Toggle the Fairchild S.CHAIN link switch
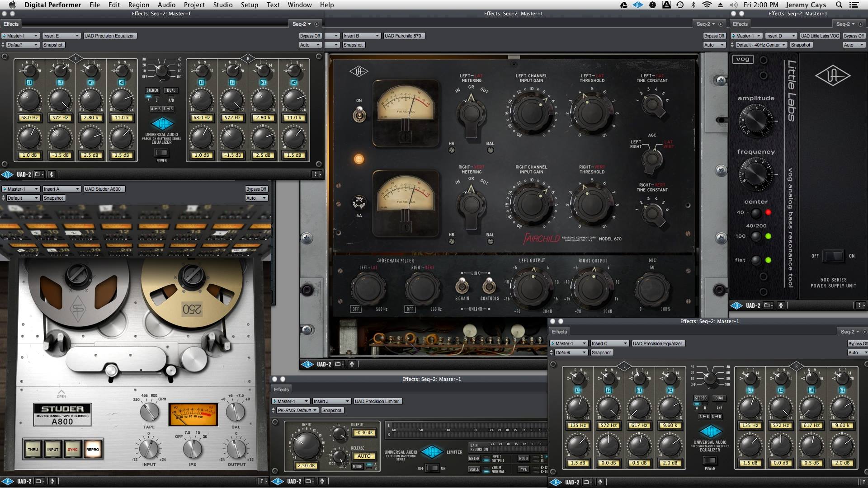Viewport: 868px width, 488px height. (462, 286)
